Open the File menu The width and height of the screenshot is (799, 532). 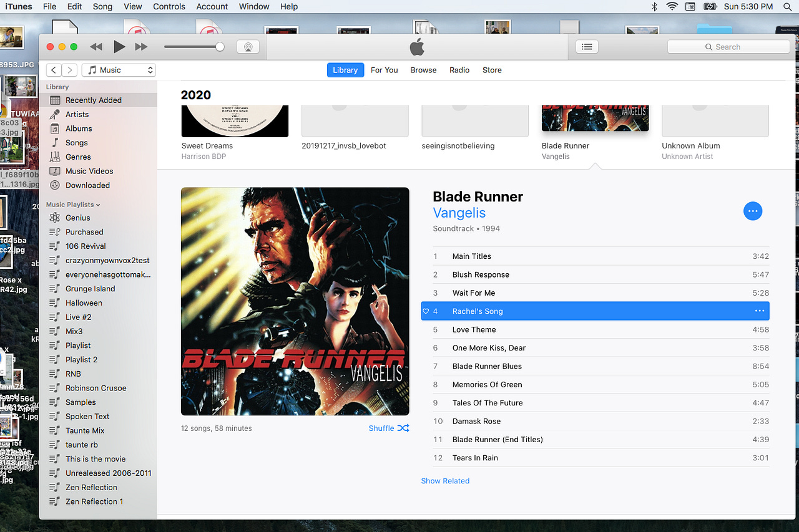(x=49, y=7)
